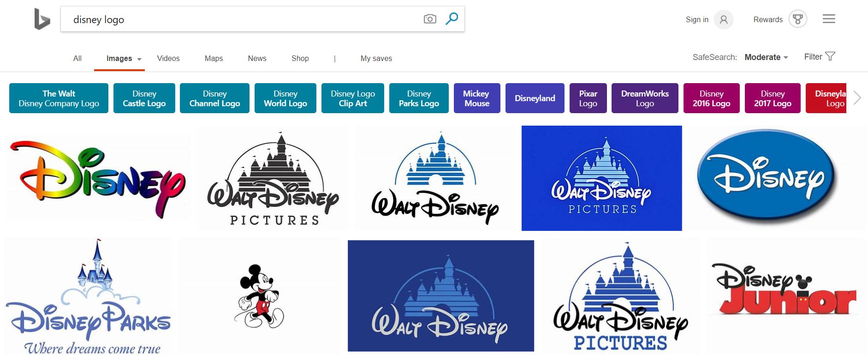This screenshot has width=868, height=357.
Task: Switch to the Shop tab
Action: [300, 58]
